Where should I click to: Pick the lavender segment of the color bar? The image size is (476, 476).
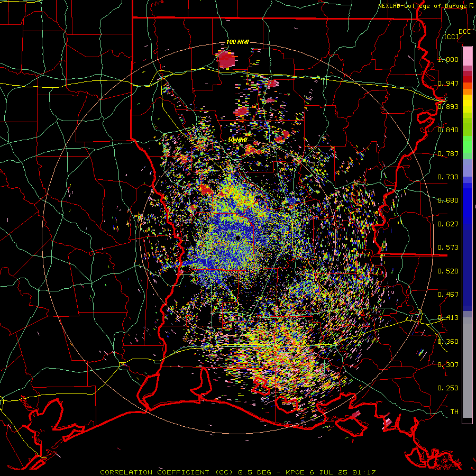click(467, 168)
